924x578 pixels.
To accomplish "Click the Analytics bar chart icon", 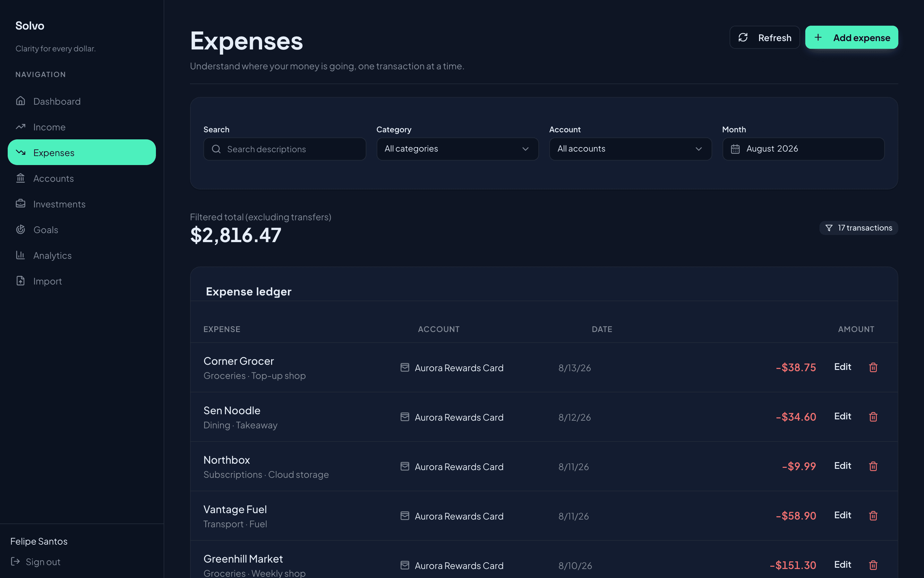I will click(x=21, y=255).
